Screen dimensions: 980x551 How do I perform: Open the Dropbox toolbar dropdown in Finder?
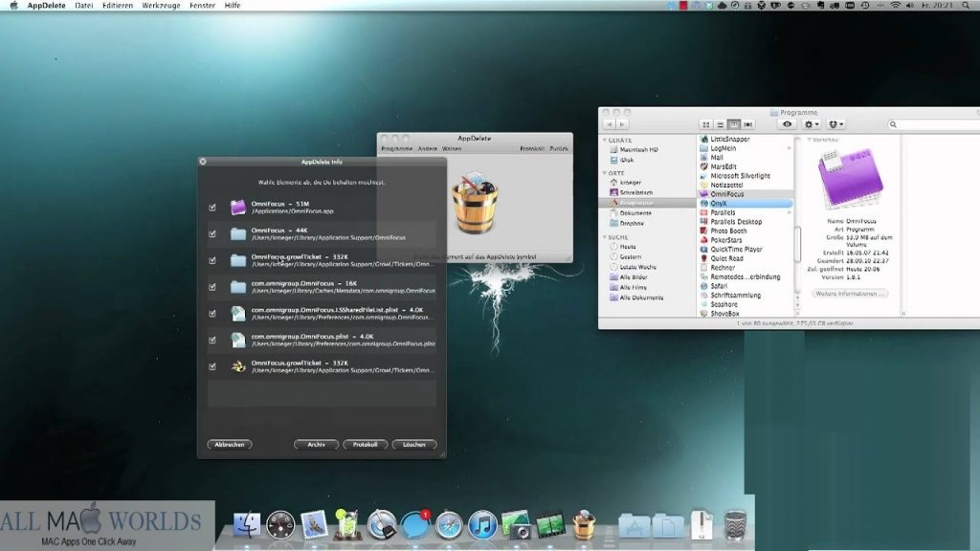(x=835, y=124)
